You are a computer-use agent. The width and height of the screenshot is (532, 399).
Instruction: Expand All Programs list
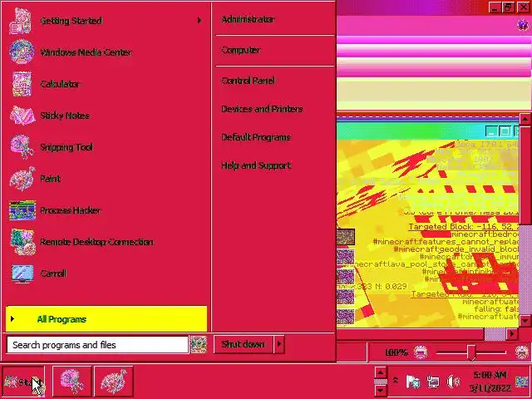pyautogui.click(x=106, y=319)
